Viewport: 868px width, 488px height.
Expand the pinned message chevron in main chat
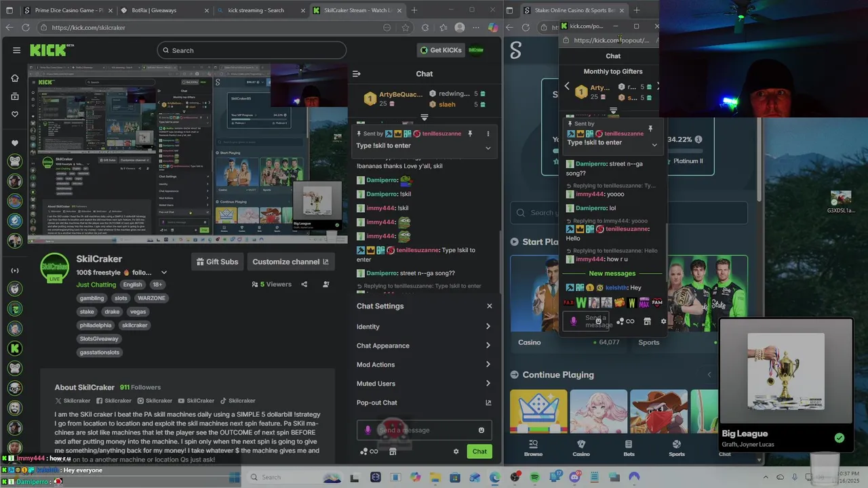[488, 148]
